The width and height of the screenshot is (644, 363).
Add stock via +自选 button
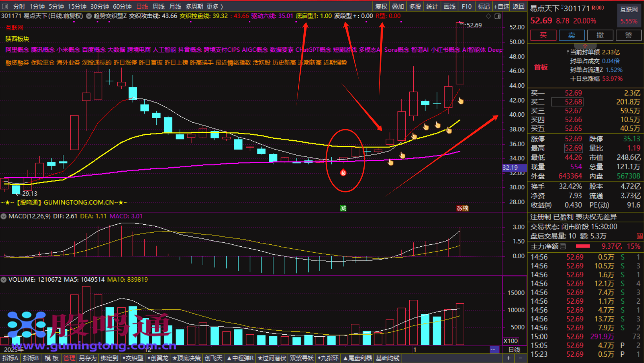(501, 6)
